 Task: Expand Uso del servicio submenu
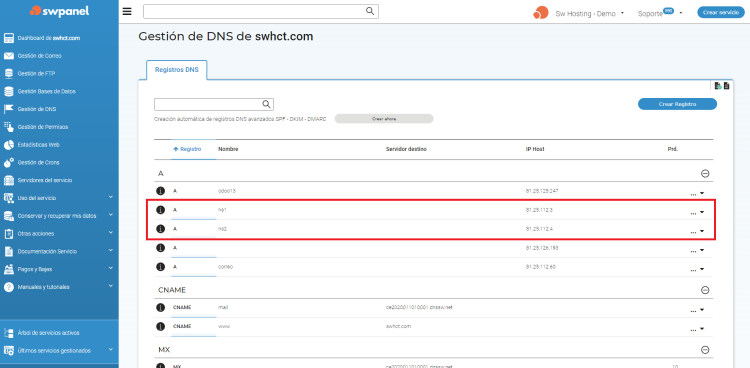[110, 197]
